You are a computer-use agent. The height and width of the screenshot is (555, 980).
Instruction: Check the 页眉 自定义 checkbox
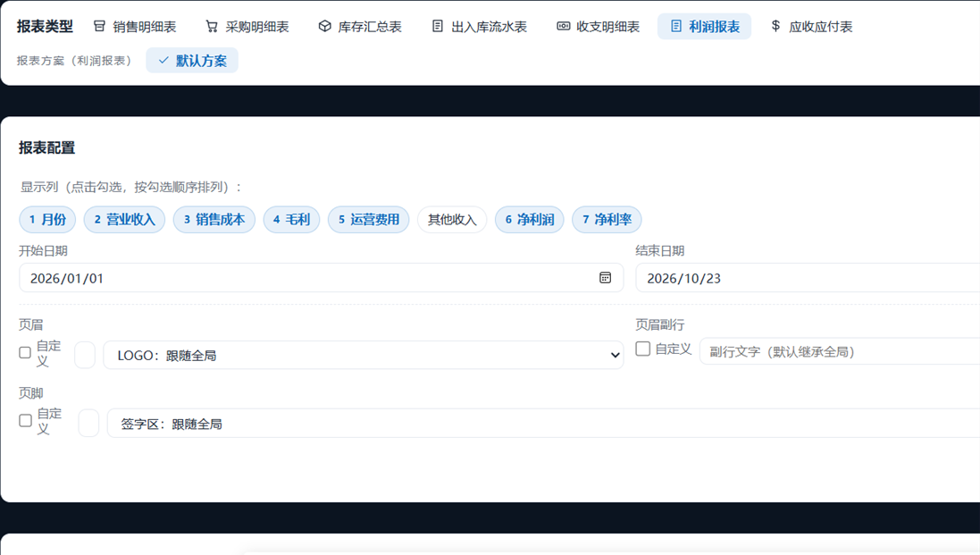25,353
